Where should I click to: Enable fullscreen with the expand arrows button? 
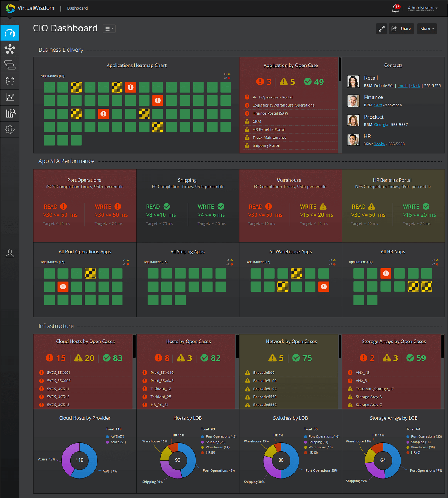[381, 28]
